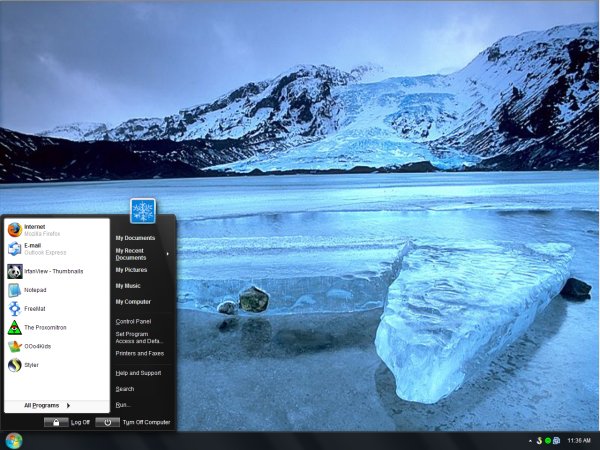
Task: Click the Log Off button
Action: pos(67,422)
